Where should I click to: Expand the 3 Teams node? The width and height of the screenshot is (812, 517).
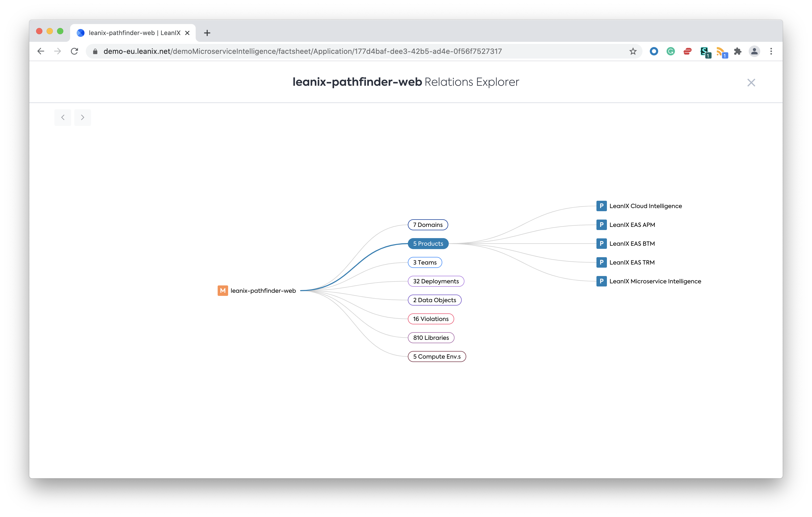tap(425, 262)
